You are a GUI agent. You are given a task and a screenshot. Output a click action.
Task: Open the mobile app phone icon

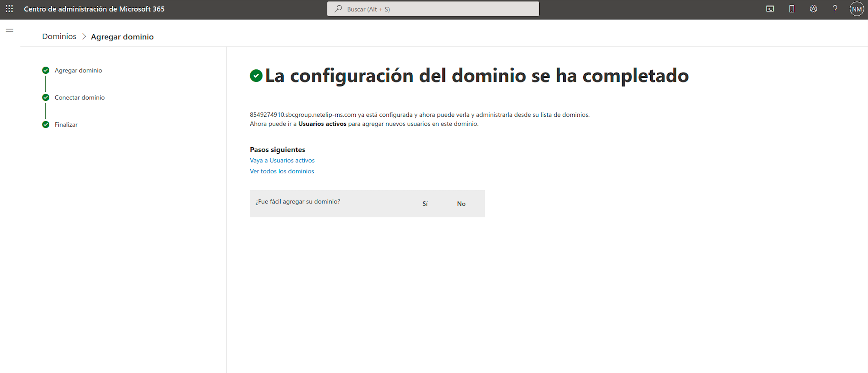point(791,9)
